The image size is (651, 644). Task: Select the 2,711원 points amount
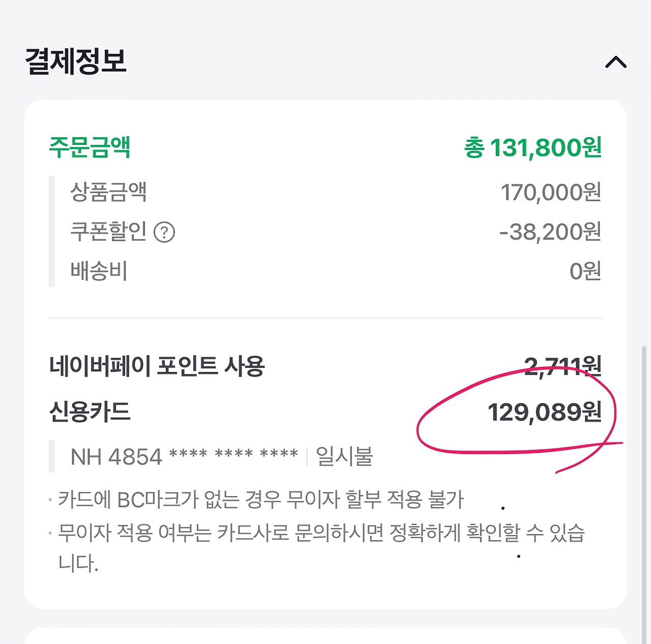point(563,366)
